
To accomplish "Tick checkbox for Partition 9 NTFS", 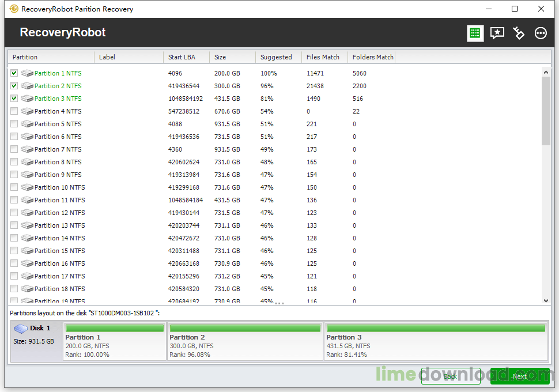I will (14, 174).
